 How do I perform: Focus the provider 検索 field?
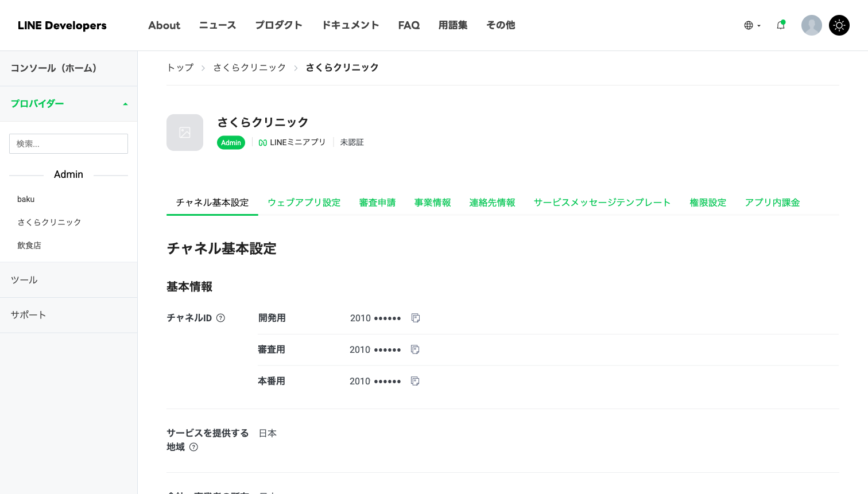pyautogui.click(x=68, y=143)
